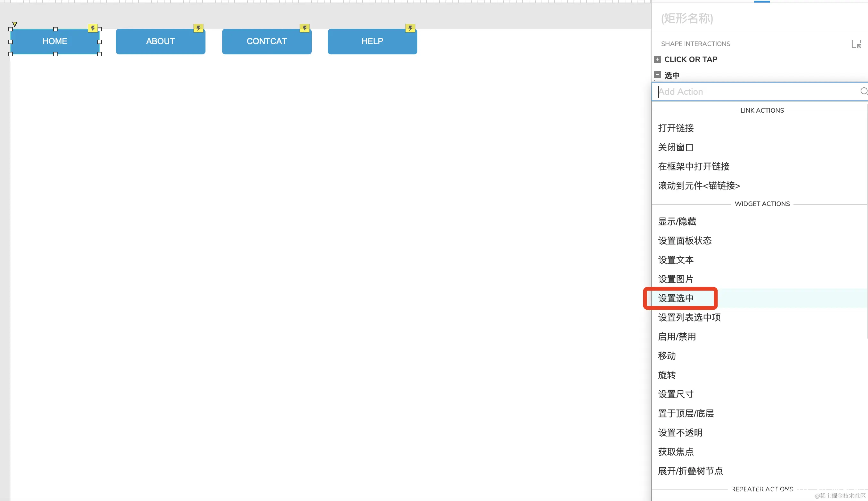Viewport: 868px width, 501px height.
Task: Choose 打开链接 link action
Action: tap(676, 128)
